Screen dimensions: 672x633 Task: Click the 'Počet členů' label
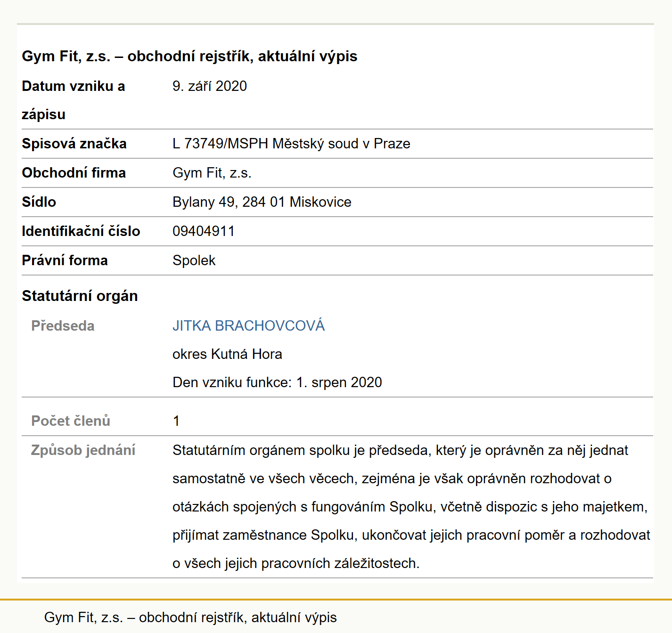(71, 421)
